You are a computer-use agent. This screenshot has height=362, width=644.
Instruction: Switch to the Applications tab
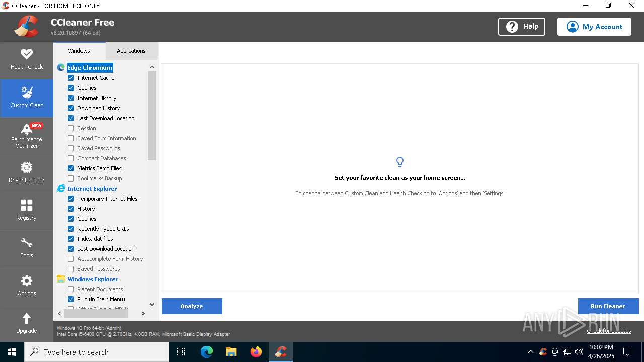[x=131, y=51]
